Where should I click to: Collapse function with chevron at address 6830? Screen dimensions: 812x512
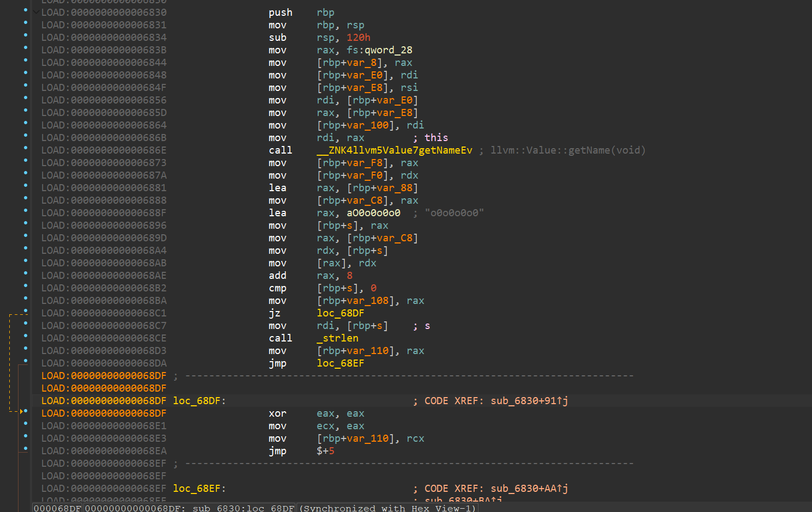click(35, 12)
